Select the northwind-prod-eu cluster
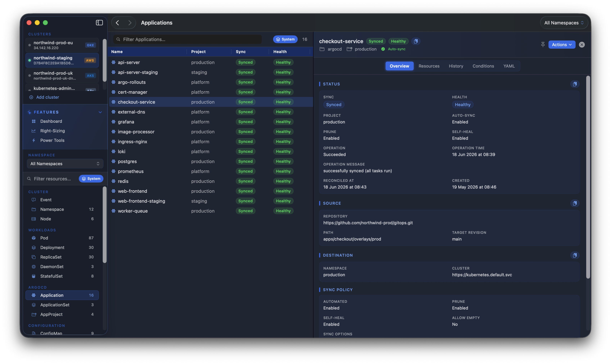Image resolution: width=611 pixels, height=364 pixels. click(62, 45)
